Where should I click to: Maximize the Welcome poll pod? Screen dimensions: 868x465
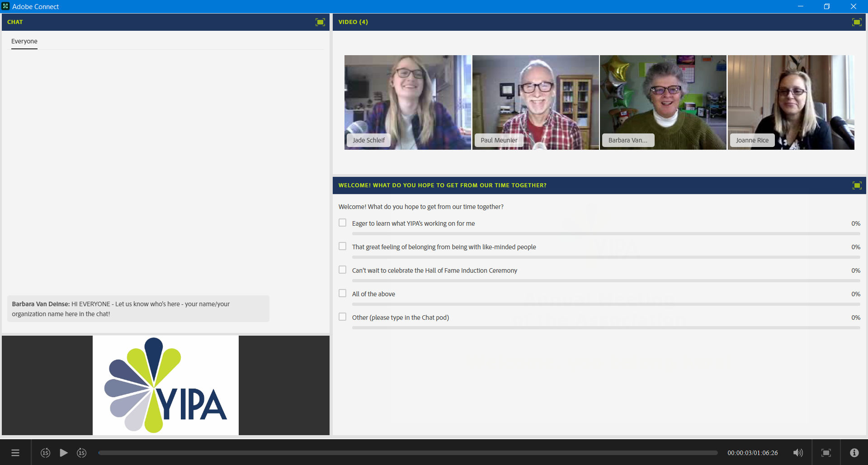point(857,185)
